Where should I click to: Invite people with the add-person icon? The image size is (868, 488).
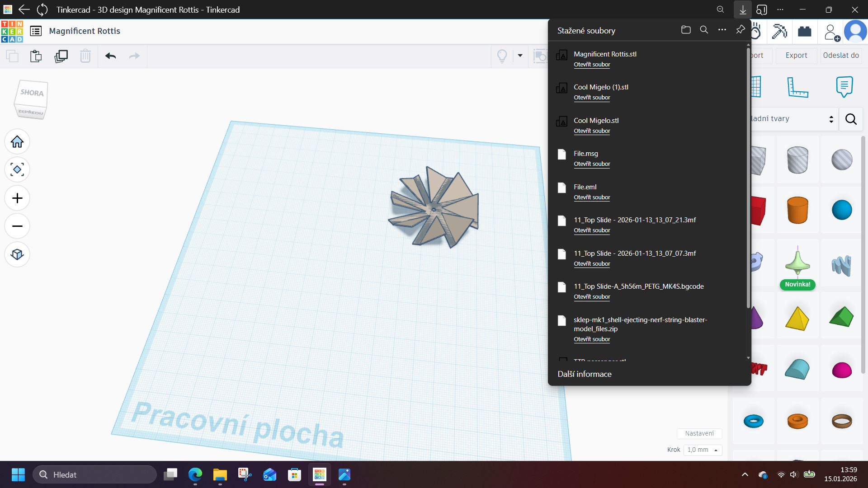831,32
